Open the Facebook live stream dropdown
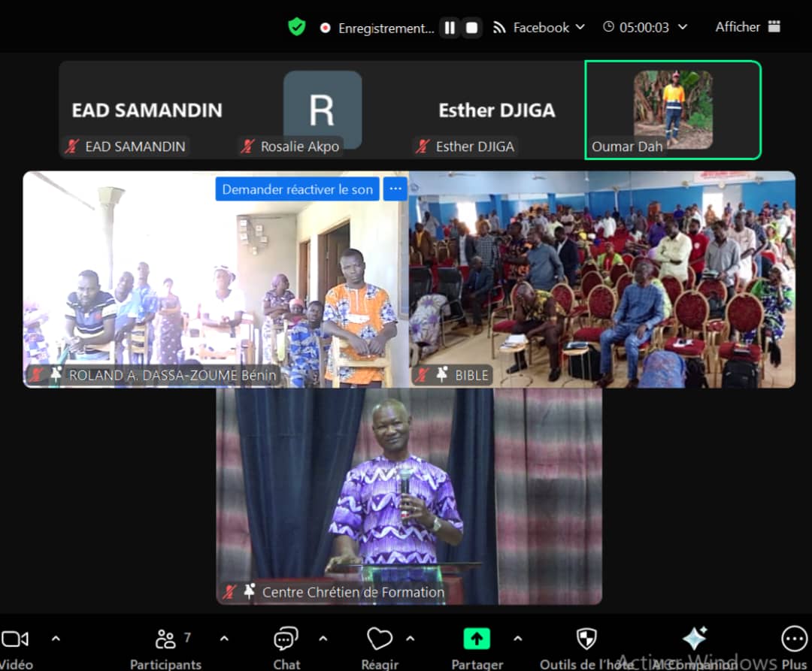 click(539, 27)
